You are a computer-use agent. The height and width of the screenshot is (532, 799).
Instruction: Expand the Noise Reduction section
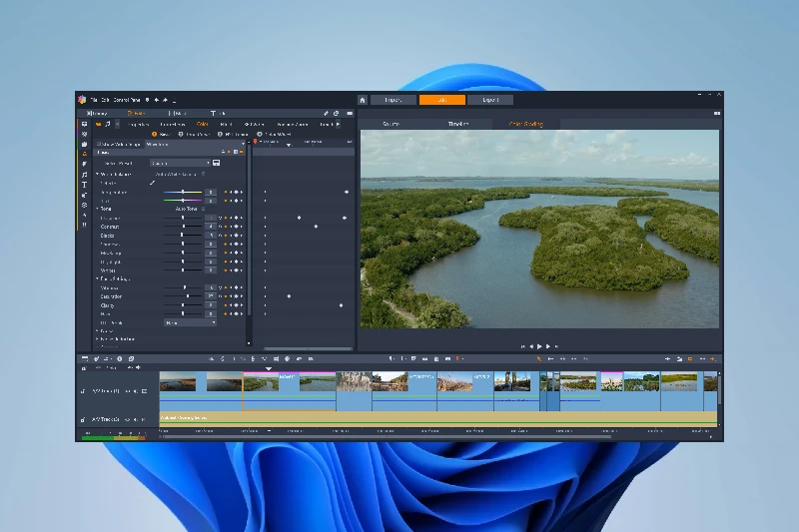(97, 339)
